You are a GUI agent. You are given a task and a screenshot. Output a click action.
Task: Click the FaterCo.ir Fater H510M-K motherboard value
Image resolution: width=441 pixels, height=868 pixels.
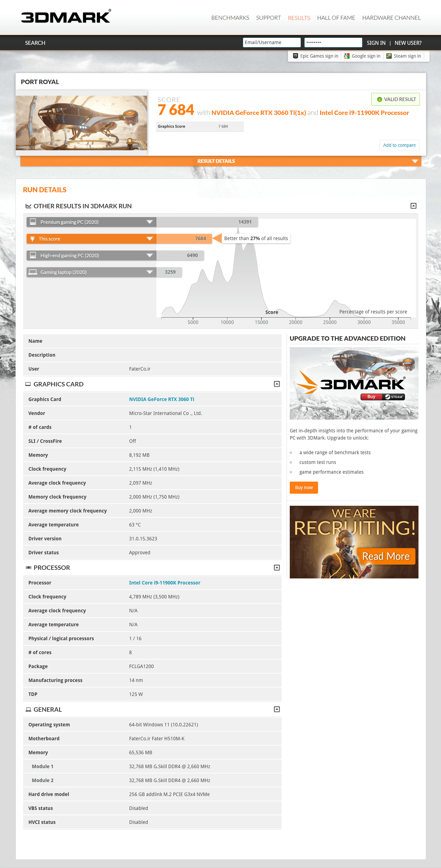click(x=157, y=739)
